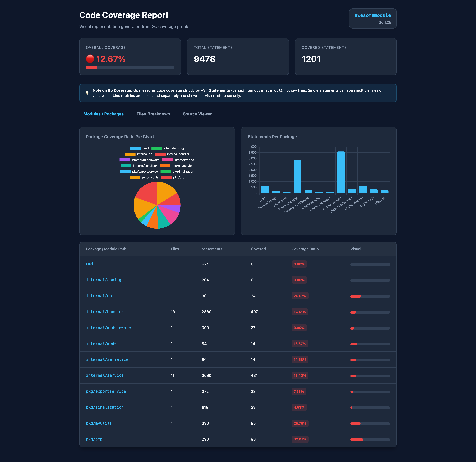Viewport: 476px width, 462px height.
Task: Toggle internal/db legend entry
Action: click(x=139, y=154)
